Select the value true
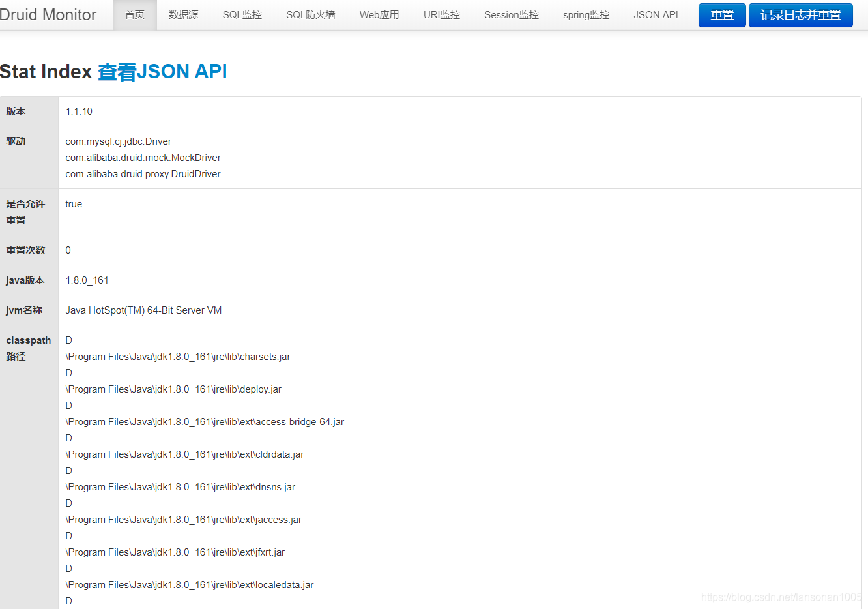Screen dimensions: 868x609 point(74,204)
